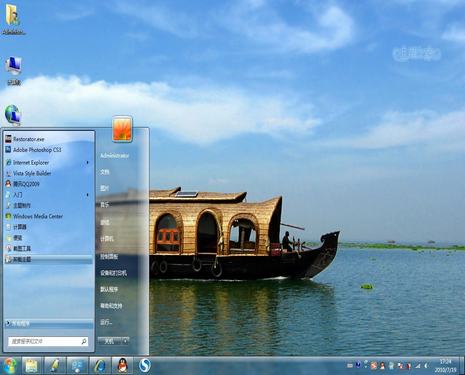Viewport: 465px width, 375px height.
Task: Click the volume speaker tray icon
Action: 426,366
